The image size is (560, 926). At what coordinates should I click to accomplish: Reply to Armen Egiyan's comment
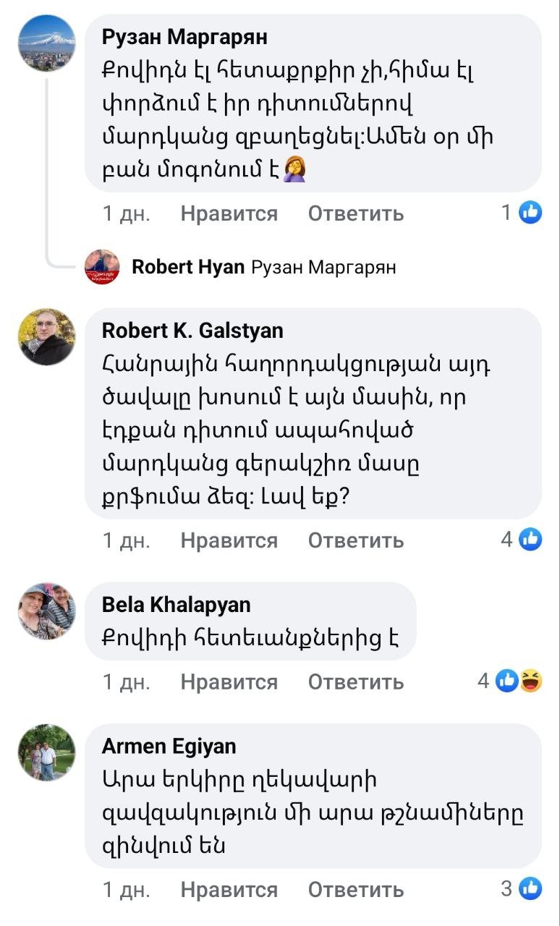(x=355, y=889)
